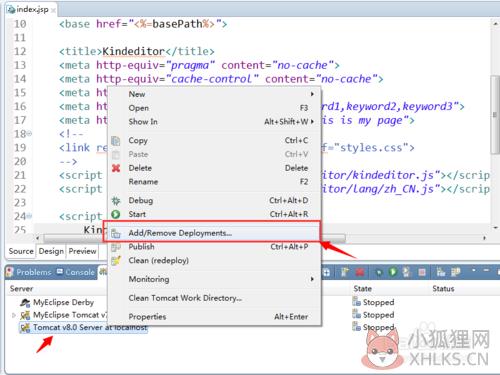The image size is (500, 375).
Task: Click the Clean (redeploy) broom icon
Action: 116,261
